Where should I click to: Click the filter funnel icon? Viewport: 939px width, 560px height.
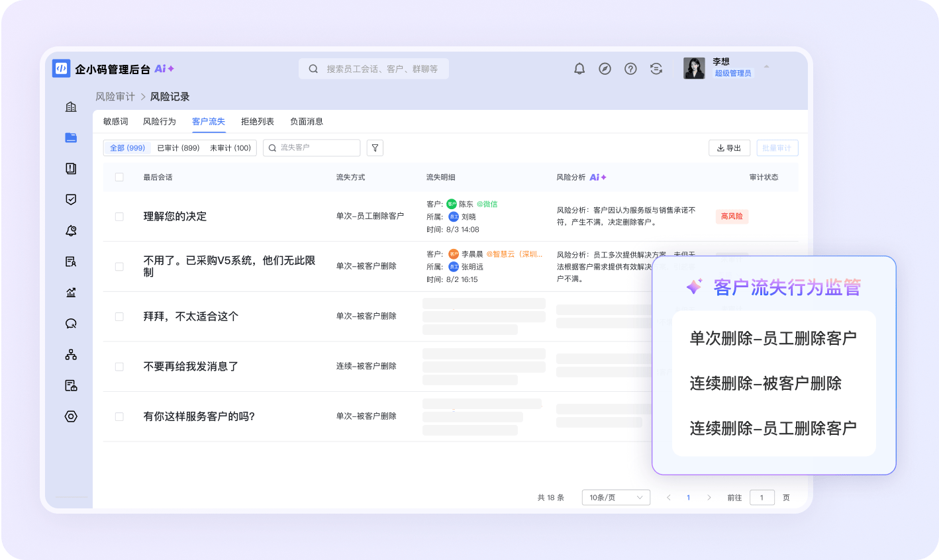point(375,148)
